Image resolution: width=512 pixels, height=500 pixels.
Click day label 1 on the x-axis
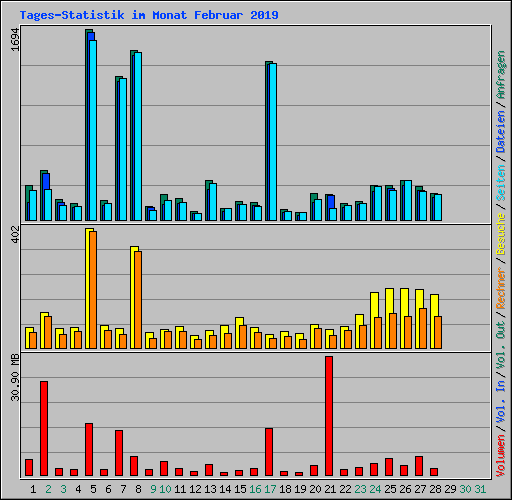pyautogui.click(x=33, y=489)
